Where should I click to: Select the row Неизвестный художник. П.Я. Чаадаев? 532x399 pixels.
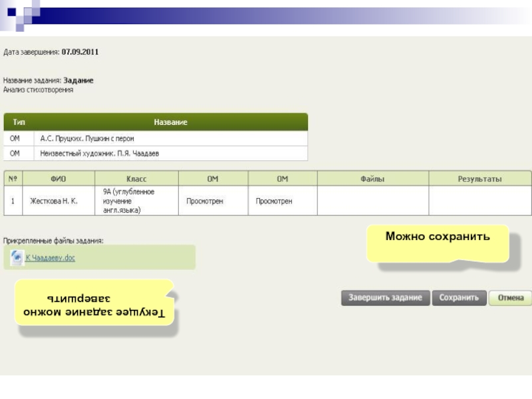(100, 154)
